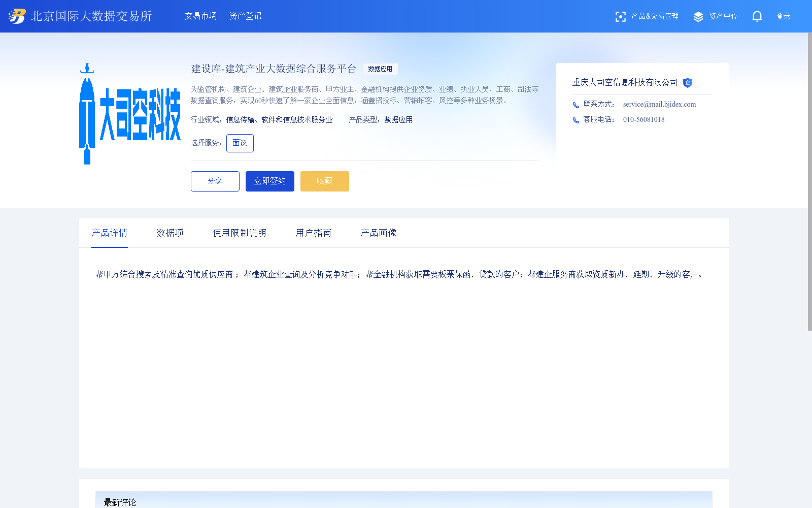Click the 产品&交易管理 scan icon
The image size is (812, 508).
coord(620,17)
